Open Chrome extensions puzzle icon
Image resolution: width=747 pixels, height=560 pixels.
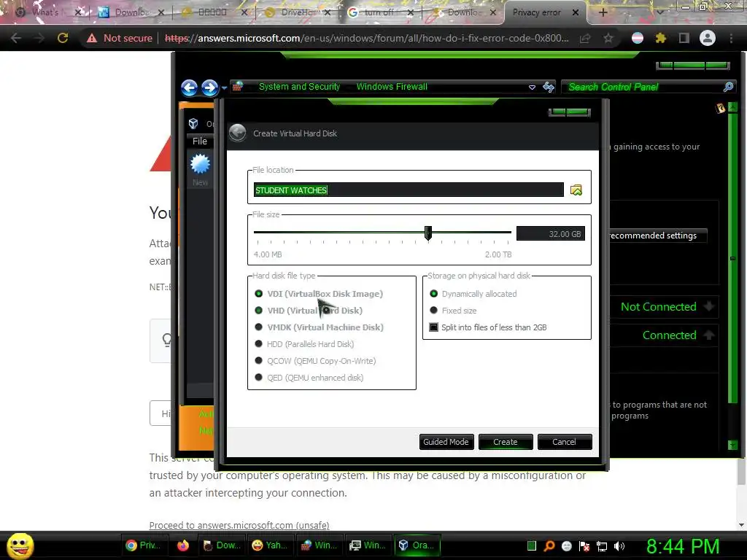[660, 38]
